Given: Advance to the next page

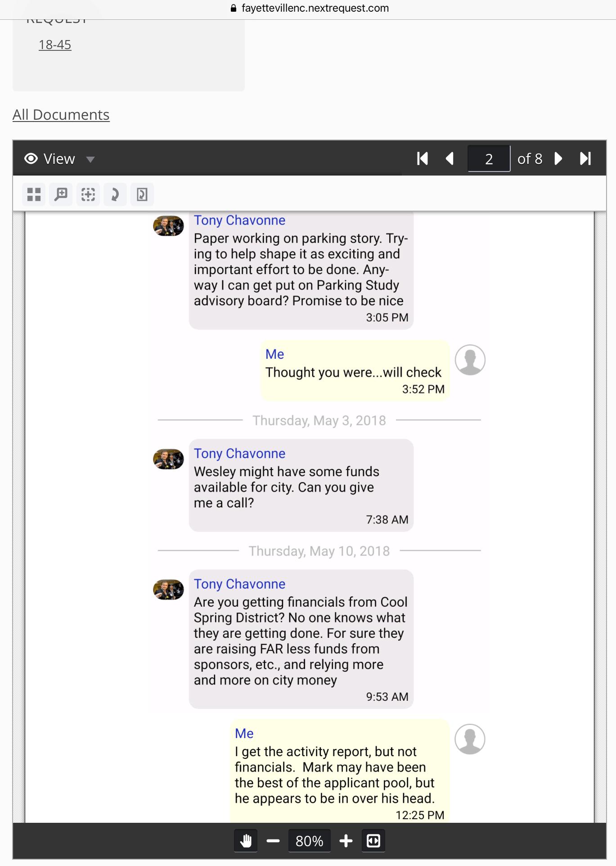Looking at the screenshot, I should [558, 158].
